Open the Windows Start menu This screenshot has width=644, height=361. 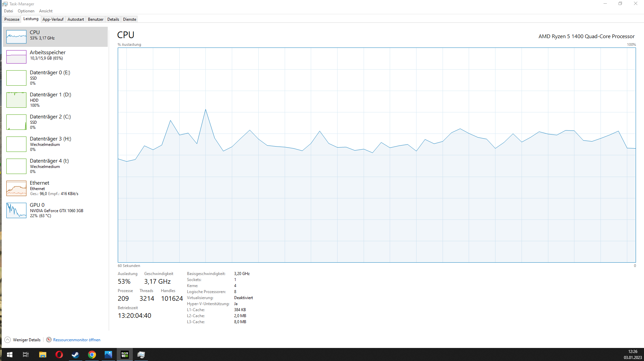coord(10,355)
